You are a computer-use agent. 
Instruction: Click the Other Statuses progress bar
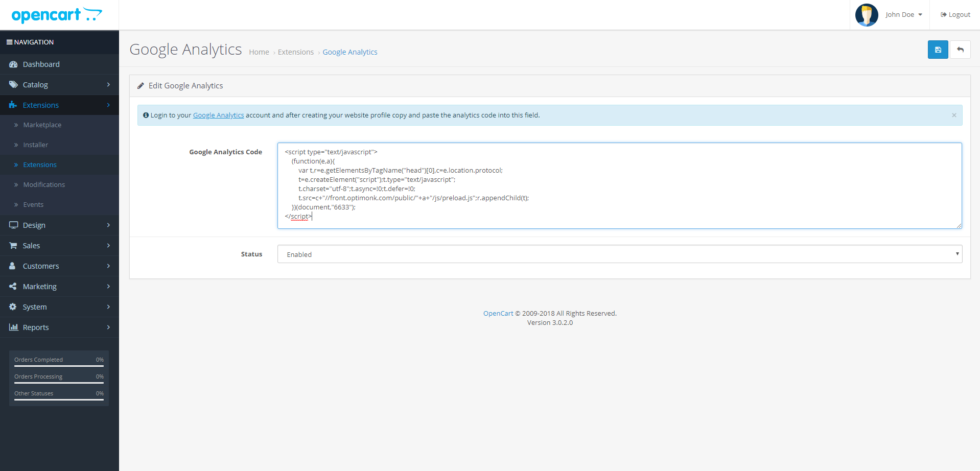pos(59,399)
